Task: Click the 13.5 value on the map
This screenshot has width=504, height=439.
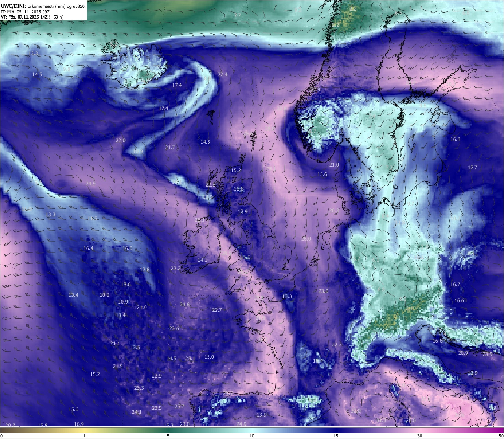Action: click(x=135, y=347)
